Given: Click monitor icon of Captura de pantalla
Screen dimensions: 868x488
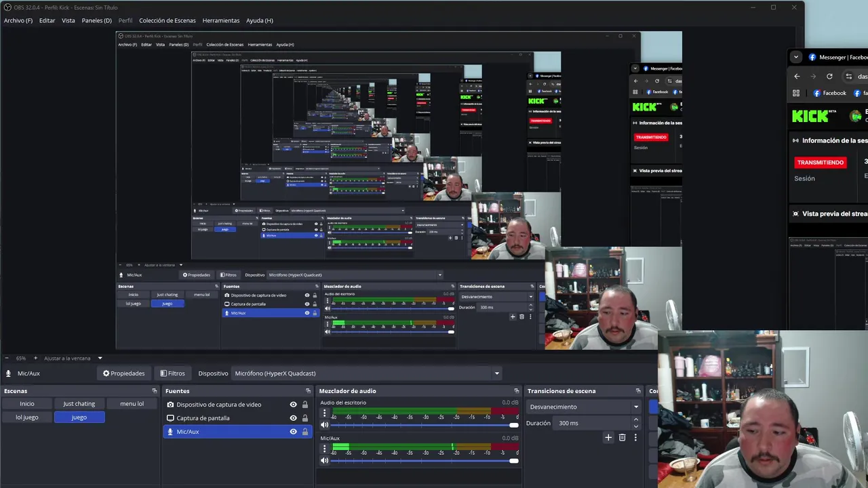Looking at the screenshot, I should point(171,418).
